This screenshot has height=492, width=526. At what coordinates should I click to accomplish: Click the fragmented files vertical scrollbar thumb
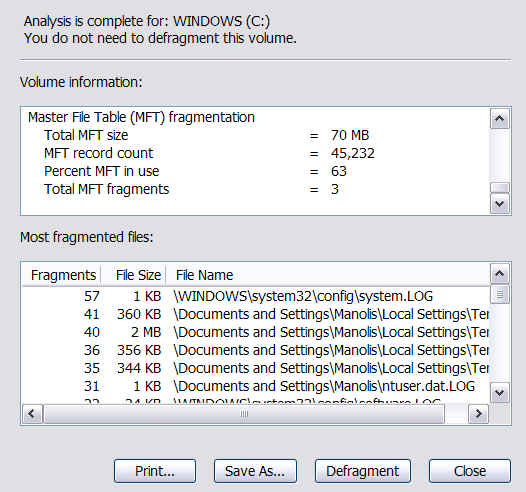pyautogui.click(x=499, y=294)
